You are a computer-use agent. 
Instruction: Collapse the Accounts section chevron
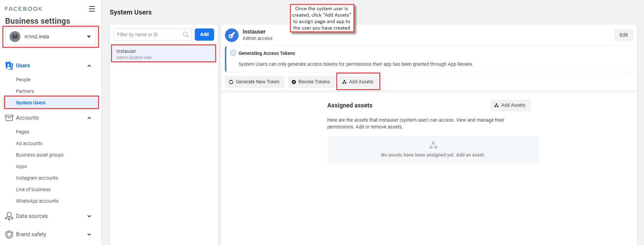click(x=89, y=118)
